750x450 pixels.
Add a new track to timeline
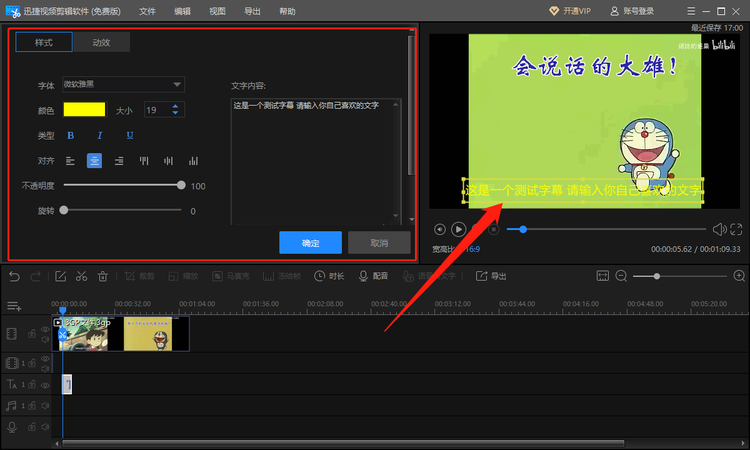pyautogui.click(x=14, y=306)
